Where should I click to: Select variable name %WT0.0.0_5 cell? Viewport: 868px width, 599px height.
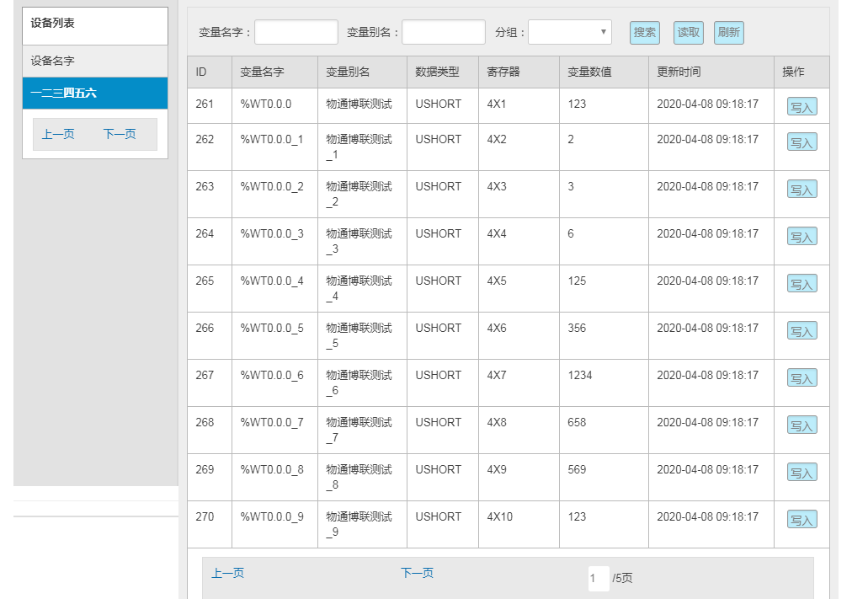pos(274,335)
